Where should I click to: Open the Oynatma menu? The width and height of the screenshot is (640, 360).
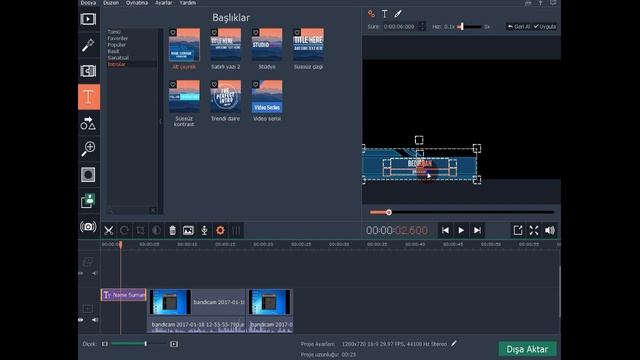coord(137,3)
